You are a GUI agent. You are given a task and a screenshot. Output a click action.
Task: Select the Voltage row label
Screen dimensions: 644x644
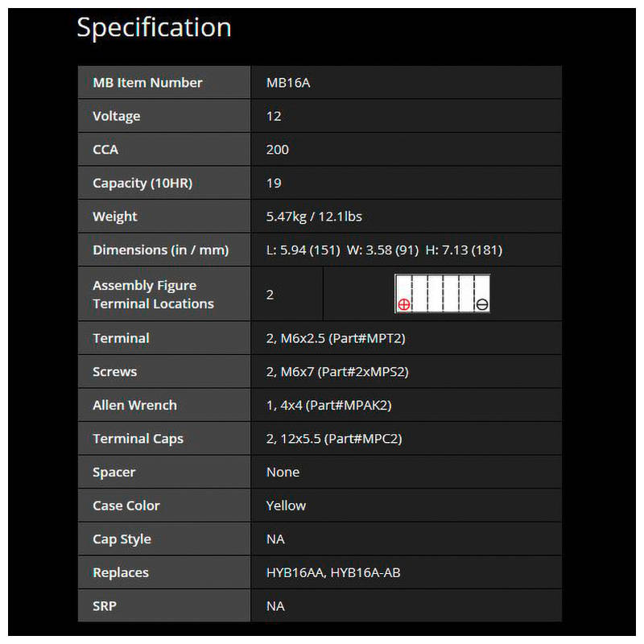click(116, 116)
